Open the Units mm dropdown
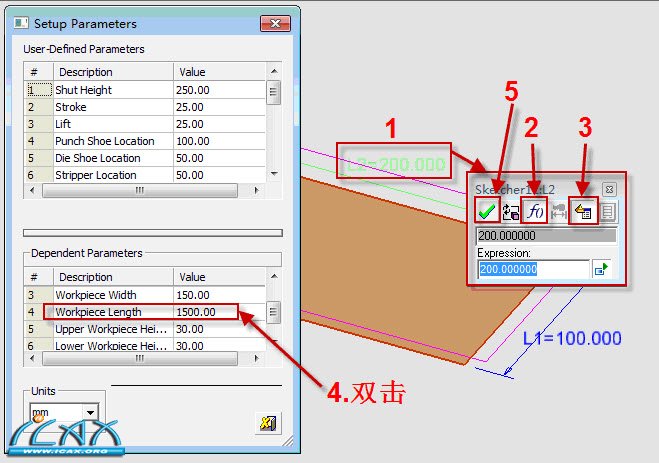Image resolution: width=659 pixels, height=463 pixels. coord(90,413)
